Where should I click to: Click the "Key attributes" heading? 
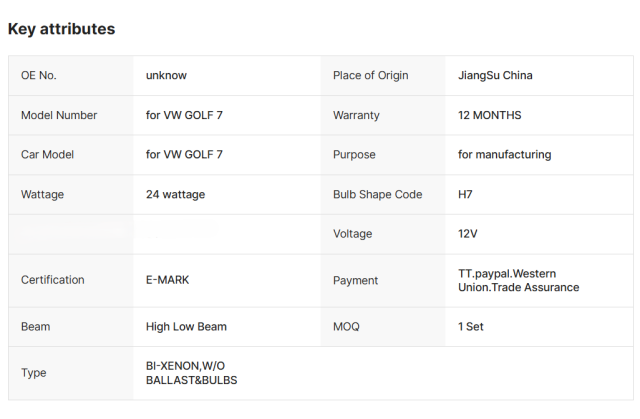[x=61, y=29]
